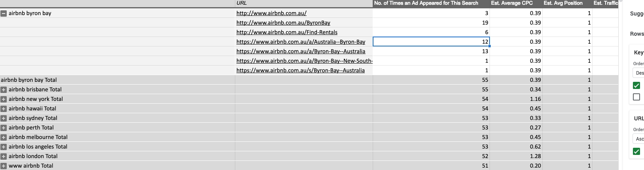
Task: Select the ad count cell showing 3
Action: [x=431, y=13]
